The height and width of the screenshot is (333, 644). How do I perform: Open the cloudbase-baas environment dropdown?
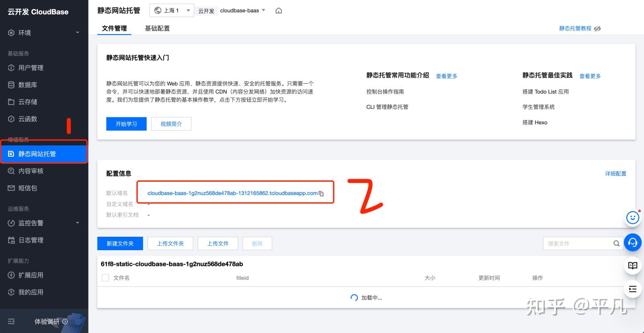242,10
